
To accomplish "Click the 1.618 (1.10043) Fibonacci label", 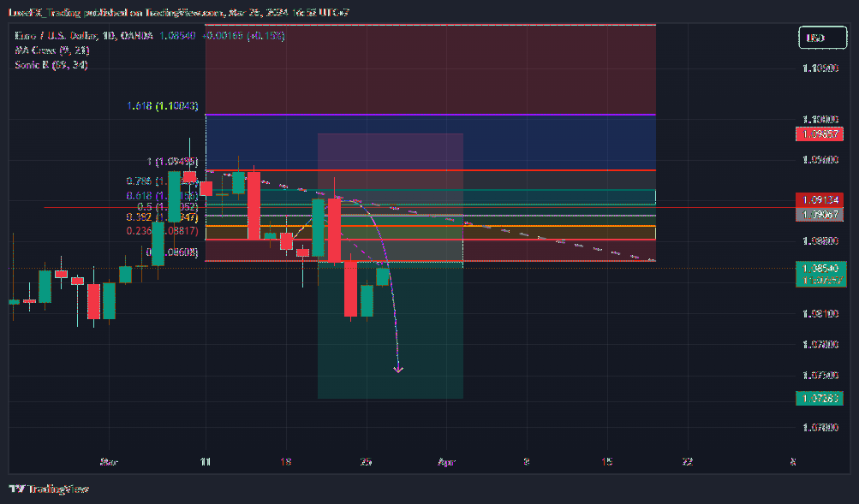I will 163,105.
